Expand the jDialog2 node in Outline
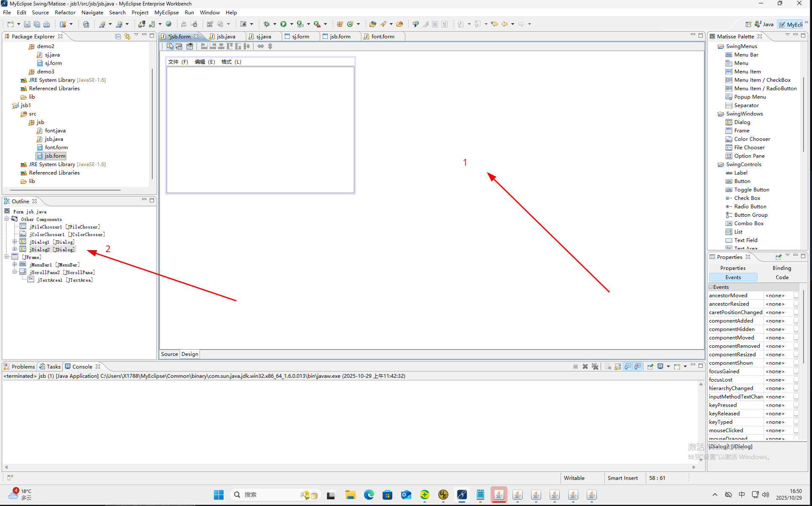Viewport: 812px width, 506px height. 14,249
